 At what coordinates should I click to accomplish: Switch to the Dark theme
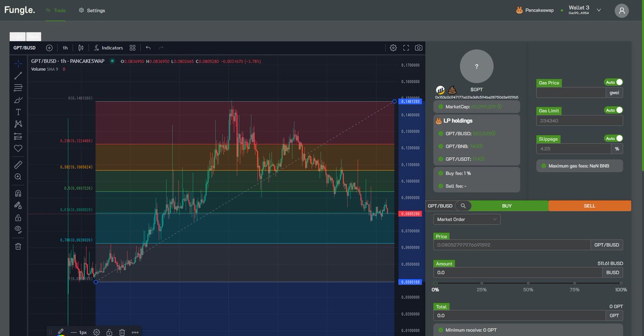34,36
